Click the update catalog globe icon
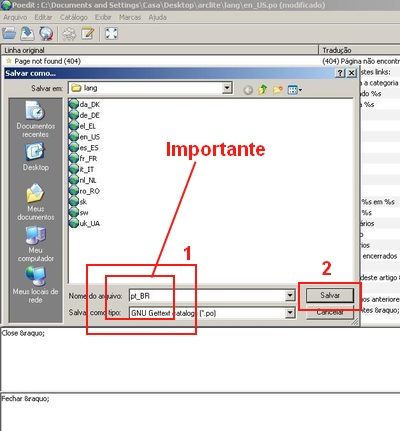This screenshot has width=400, height=431. [46, 33]
